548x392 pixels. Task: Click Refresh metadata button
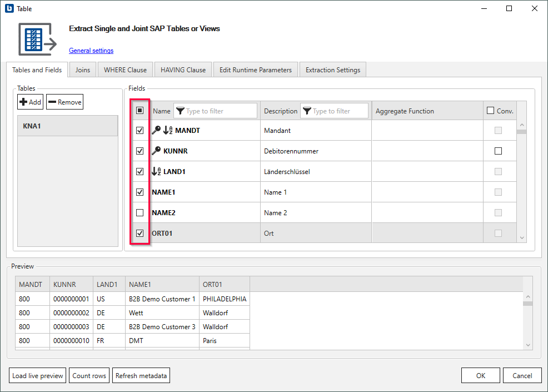tap(141, 375)
